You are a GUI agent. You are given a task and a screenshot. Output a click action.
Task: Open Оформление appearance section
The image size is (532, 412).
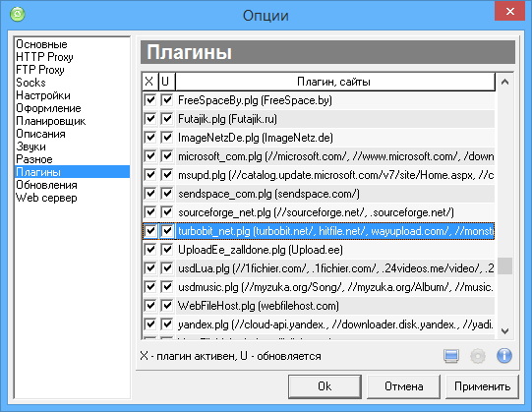(x=48, y=108)
